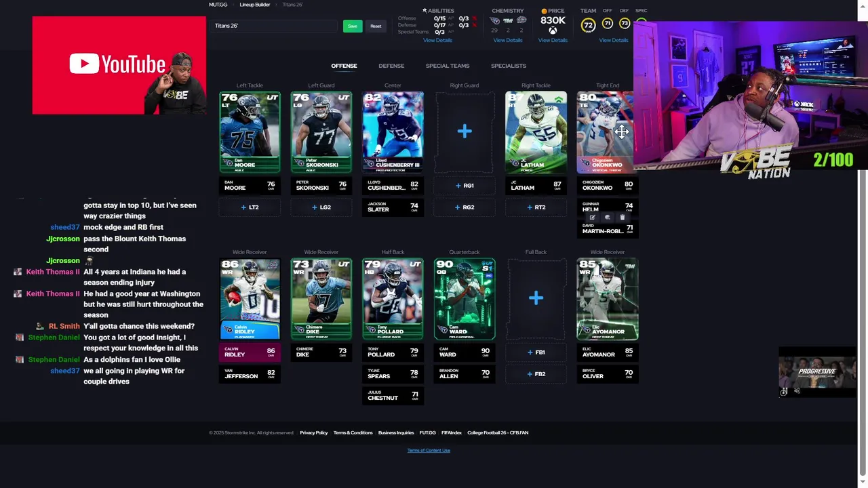868x488 pixels.
Task: Open the Tony Pollard half back card
Action: tap(393, 299)
